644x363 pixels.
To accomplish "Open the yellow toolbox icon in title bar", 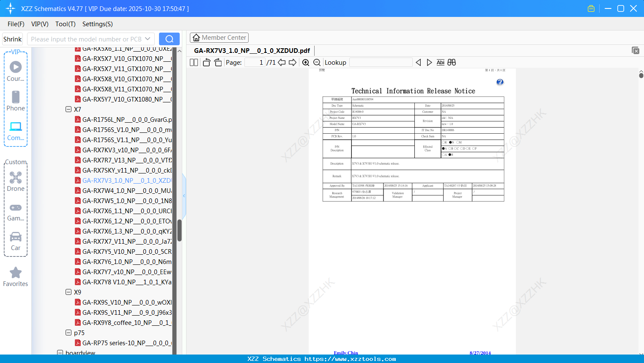I will tap(591, 8).
